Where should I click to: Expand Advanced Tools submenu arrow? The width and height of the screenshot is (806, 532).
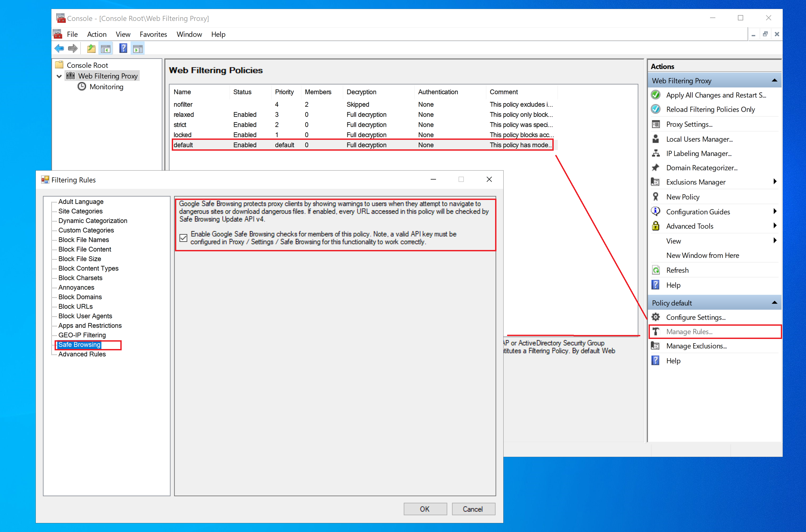[x=775, y=226]
